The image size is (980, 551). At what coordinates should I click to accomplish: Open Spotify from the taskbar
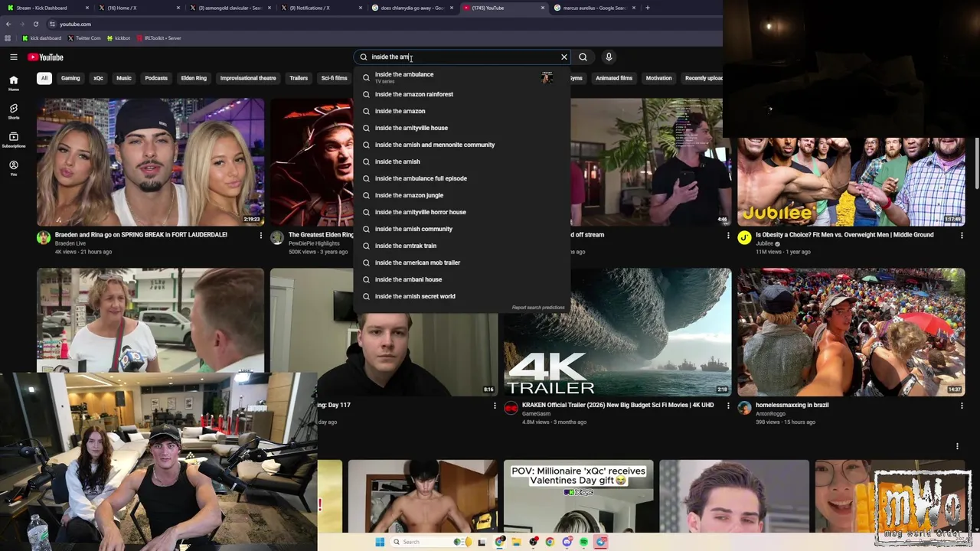pos(584,542)
